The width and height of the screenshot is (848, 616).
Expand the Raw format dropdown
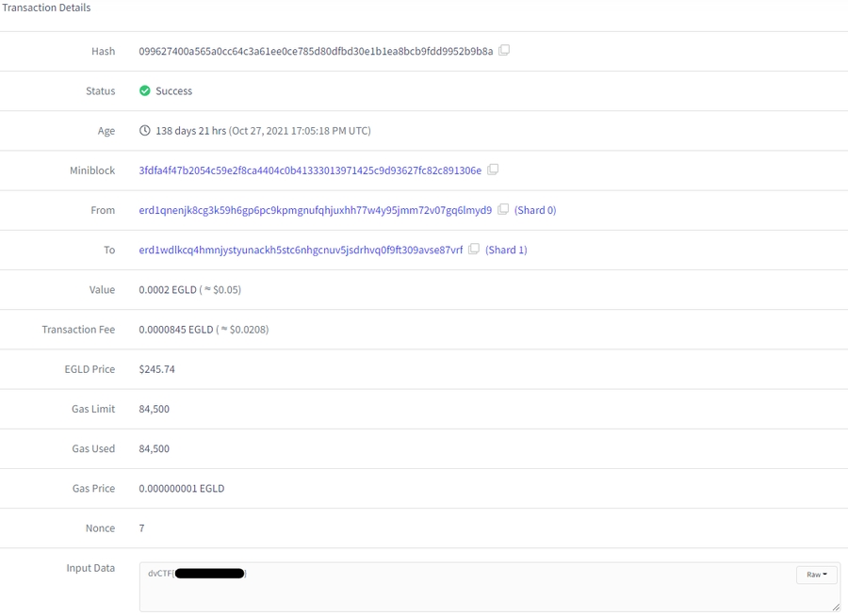pos(814,575)
